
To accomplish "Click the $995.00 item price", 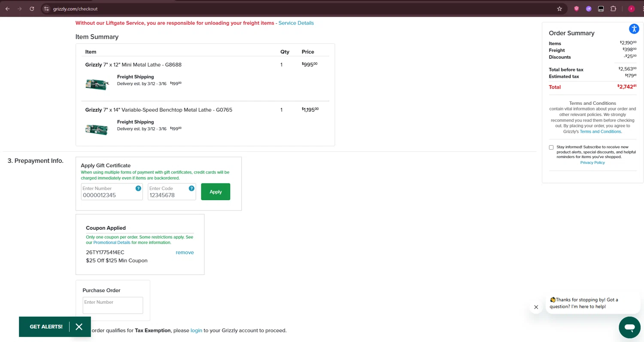I will (310, 64).
